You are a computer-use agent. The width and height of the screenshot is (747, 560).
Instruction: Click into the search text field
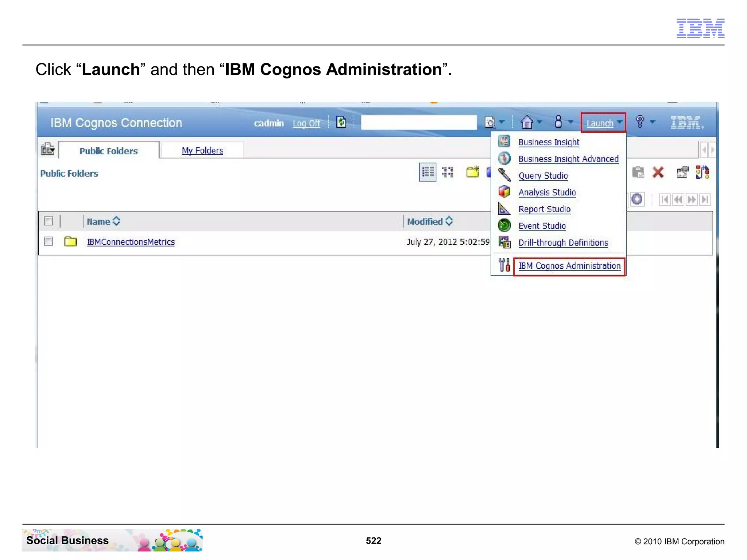(x=419, y=122)
